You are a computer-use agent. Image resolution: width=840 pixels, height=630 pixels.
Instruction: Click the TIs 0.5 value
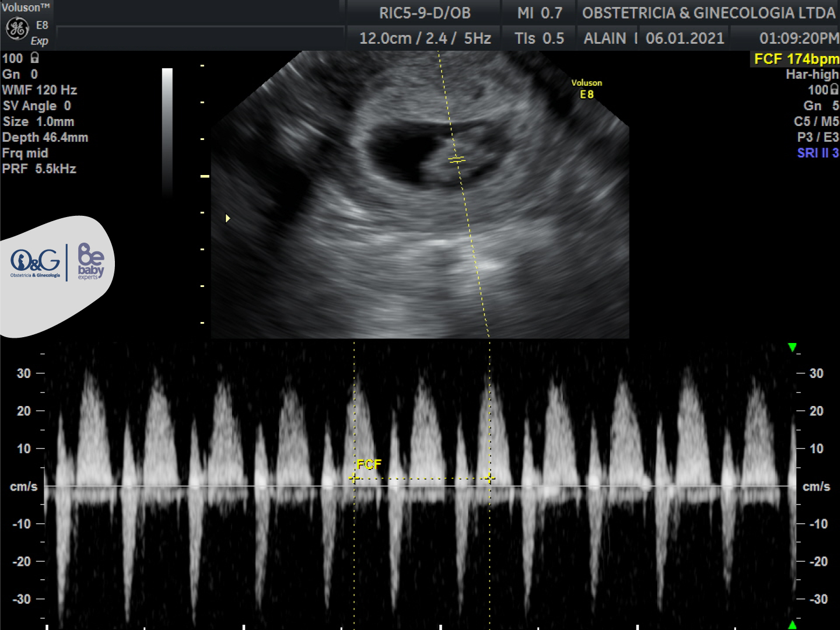[x=540, y=38]
